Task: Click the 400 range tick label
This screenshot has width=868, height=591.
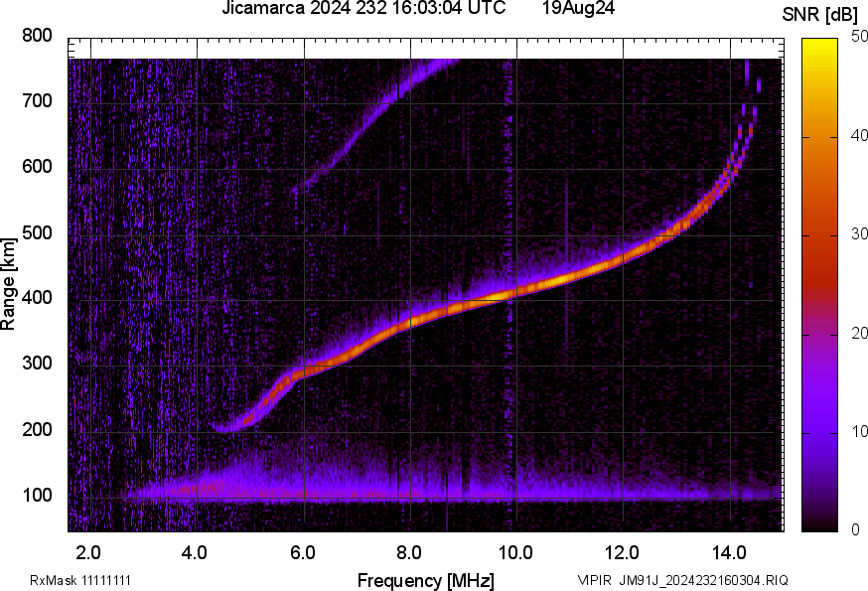Action: (x=37, y=298)
